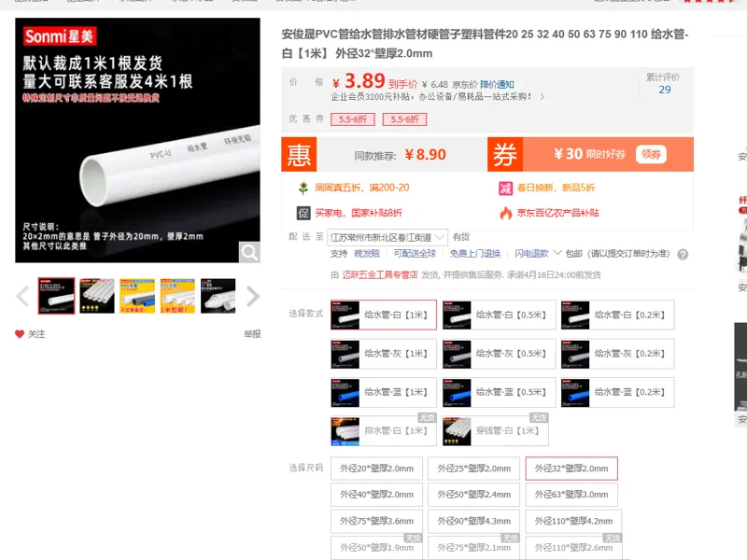Select 给水管-灰【1米】 style option
Viewport: 747px width, 560px height.
pos(384,354)
